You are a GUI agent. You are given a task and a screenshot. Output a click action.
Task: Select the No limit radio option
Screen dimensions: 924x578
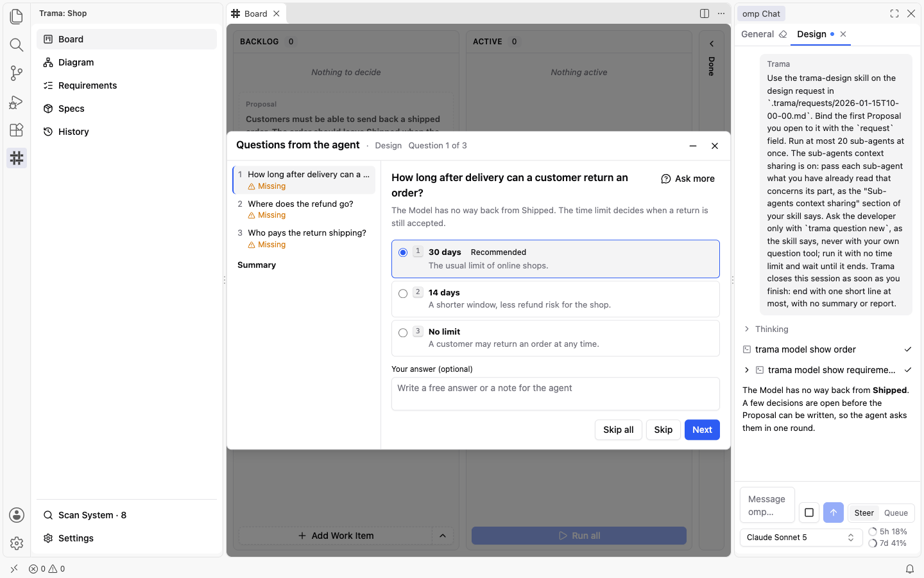point(403,333)
